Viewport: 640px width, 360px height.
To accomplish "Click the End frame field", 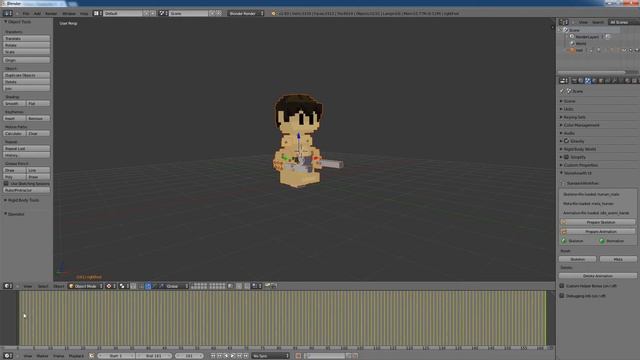I will [x=153, y=356].
